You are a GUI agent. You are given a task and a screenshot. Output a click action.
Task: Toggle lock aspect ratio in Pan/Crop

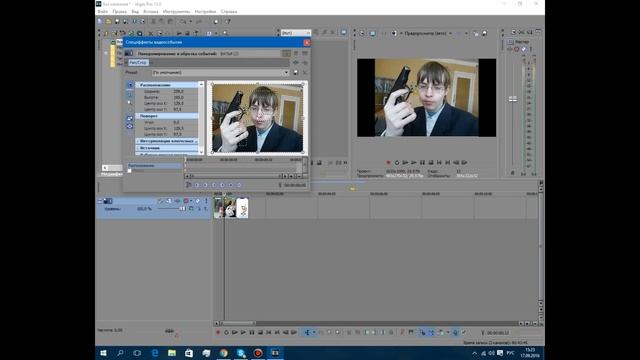point(130,118)
